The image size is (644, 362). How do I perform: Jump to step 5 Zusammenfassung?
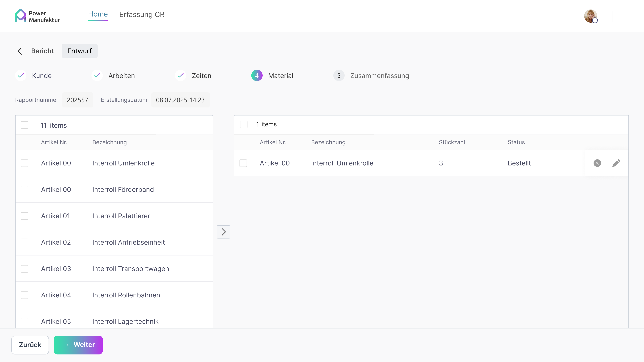(339, 76)
